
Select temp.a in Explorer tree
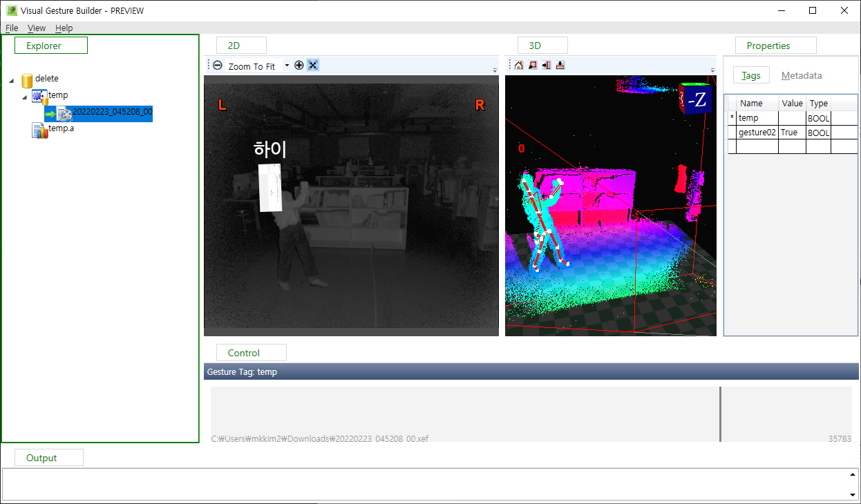(61, 128)
